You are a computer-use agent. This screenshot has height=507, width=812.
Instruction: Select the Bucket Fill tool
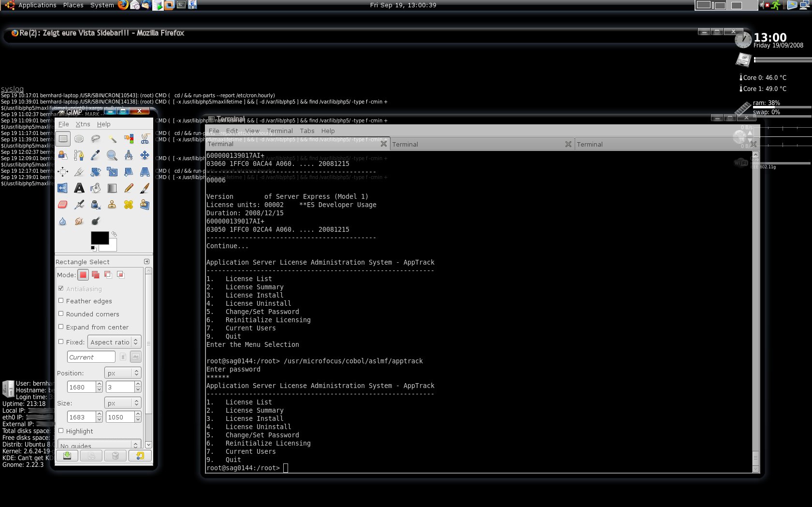(96, 188)
